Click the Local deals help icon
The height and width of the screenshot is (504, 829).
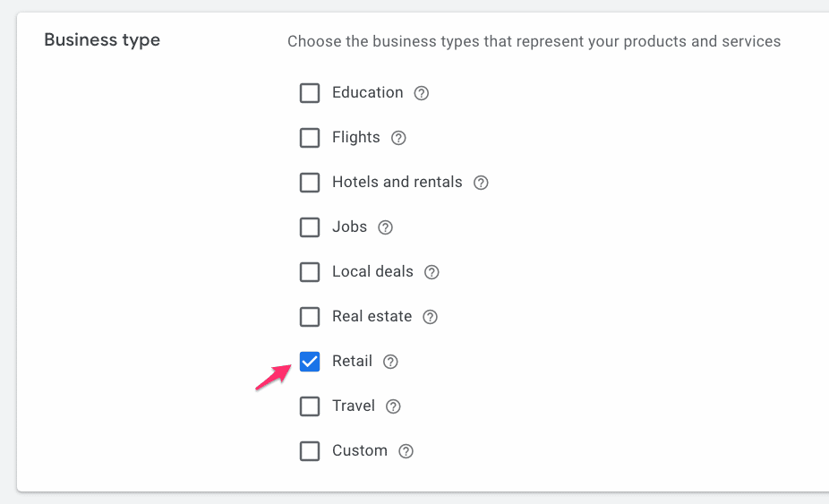pos(432,272)
